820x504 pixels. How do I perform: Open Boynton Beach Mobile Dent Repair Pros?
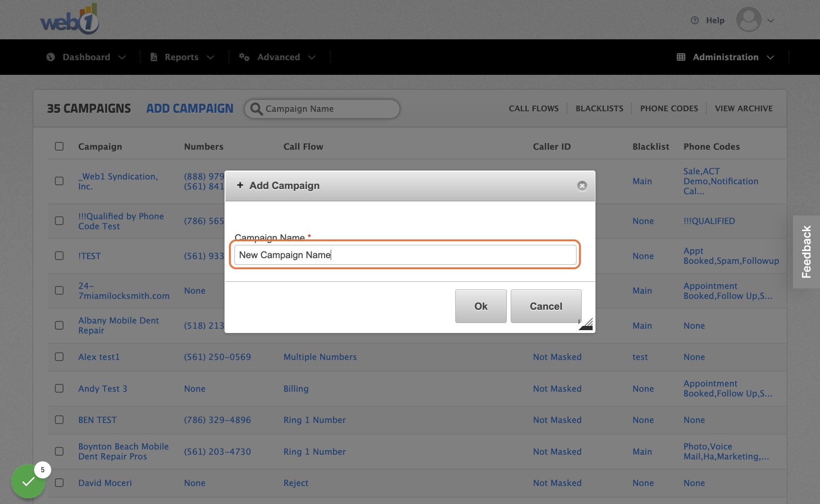[123, 451]
